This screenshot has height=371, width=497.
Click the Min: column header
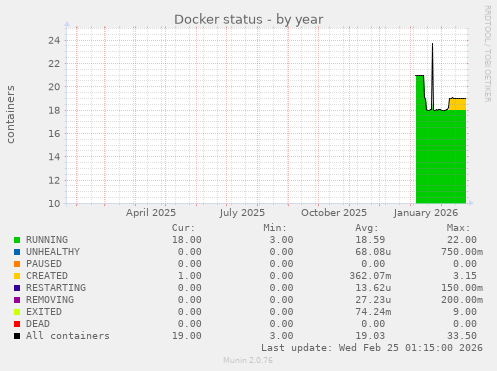pyautogui.click(x=275, y=228)
